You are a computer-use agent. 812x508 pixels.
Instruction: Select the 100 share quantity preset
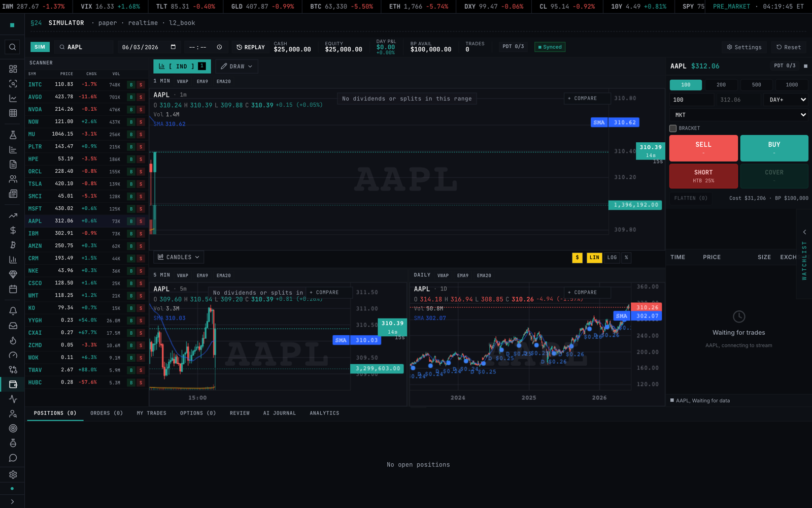[686, 85]
